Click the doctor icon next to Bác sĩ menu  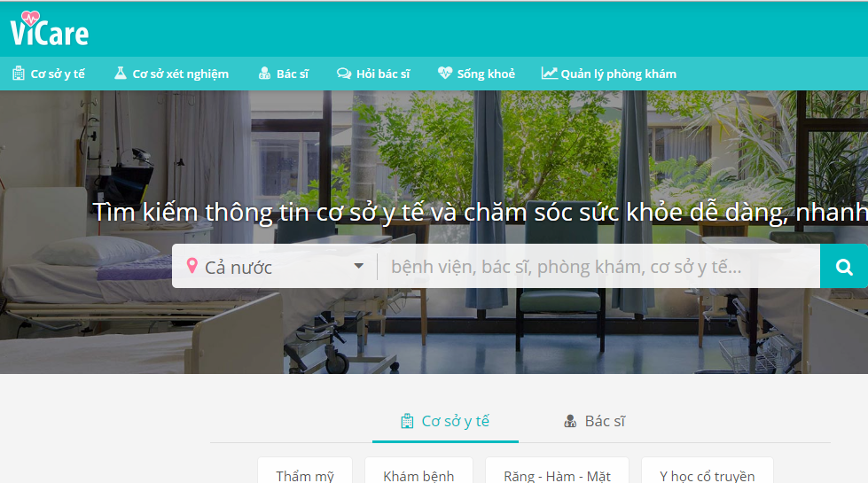coord(264,73)
